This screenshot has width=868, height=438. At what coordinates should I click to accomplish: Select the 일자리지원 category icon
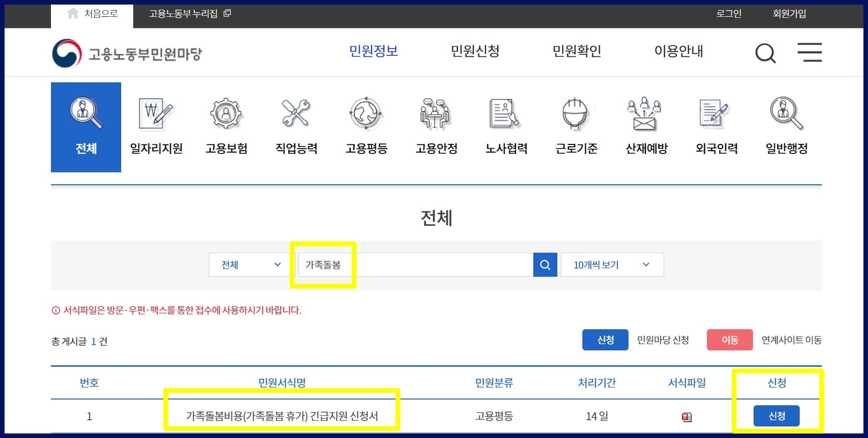pos(156,114)
